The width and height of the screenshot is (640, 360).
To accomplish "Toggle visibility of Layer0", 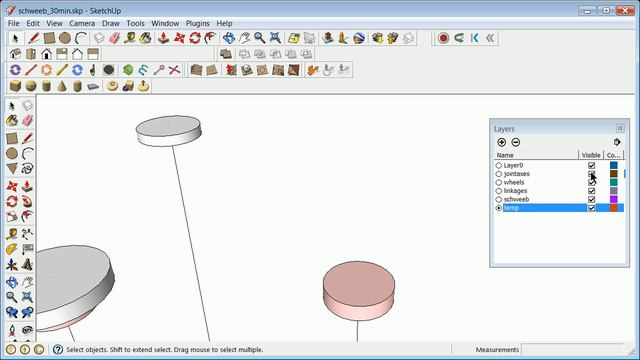I will coord(591,165).
